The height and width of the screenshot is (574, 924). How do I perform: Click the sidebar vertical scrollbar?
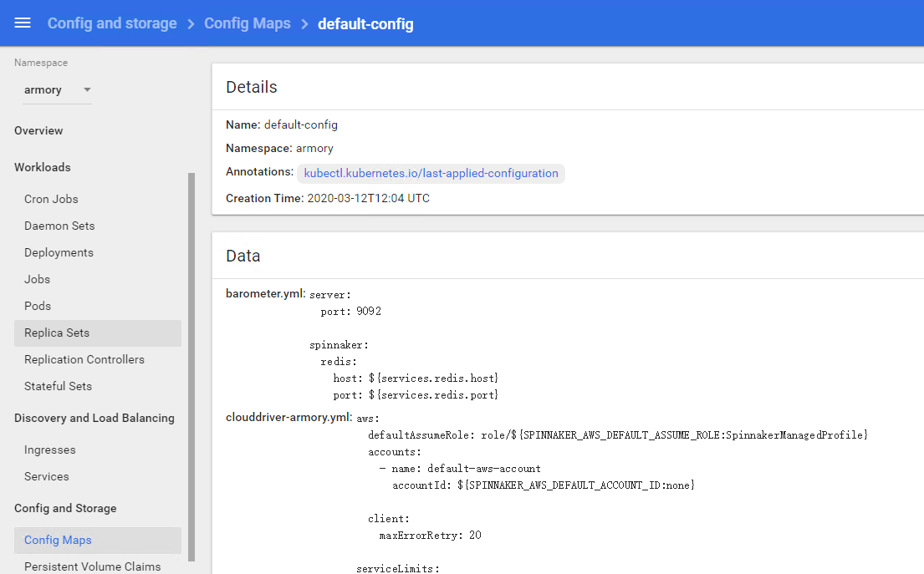click(191, 368)
